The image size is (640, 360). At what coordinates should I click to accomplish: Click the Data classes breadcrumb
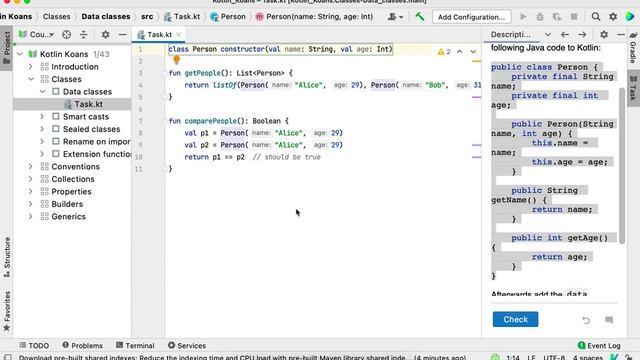coord(106,17)
